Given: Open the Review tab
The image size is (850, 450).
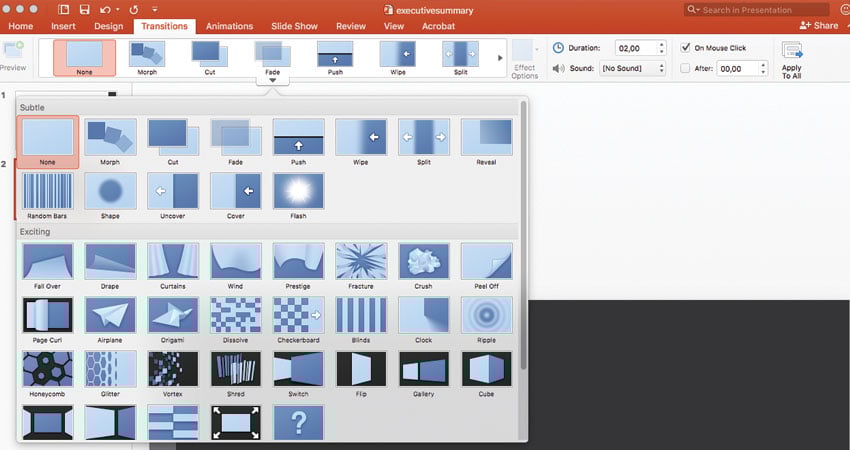Looking at the screenshot, I should [351, 26].
